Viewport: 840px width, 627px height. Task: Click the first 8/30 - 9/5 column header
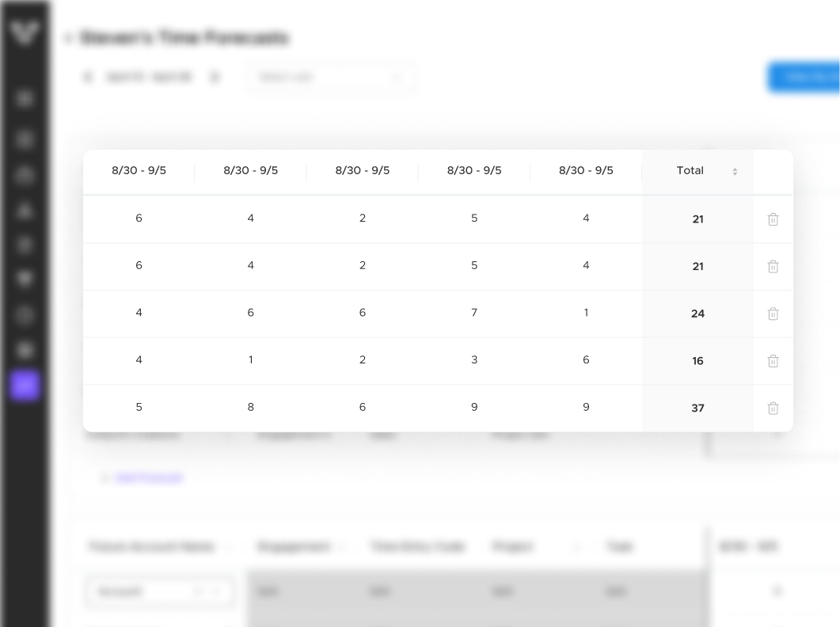tap(139, 171)
